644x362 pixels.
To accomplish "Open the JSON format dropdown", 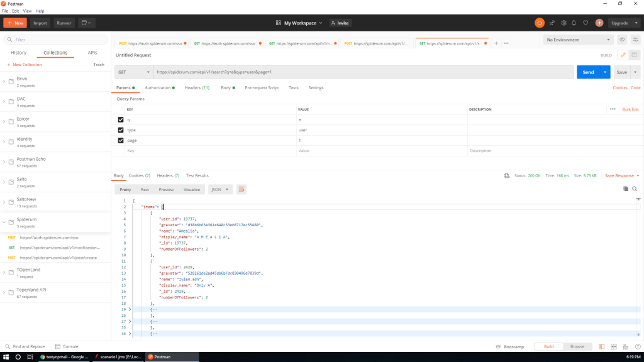I will (x=219, y=190).
